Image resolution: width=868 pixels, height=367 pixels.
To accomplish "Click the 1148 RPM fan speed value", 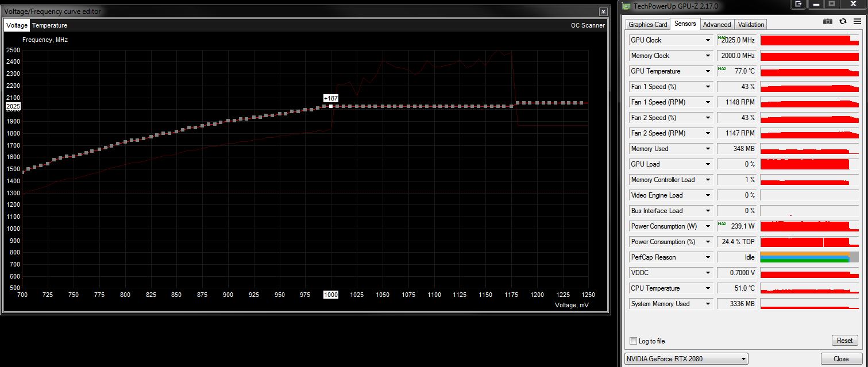I will (736, 102).
